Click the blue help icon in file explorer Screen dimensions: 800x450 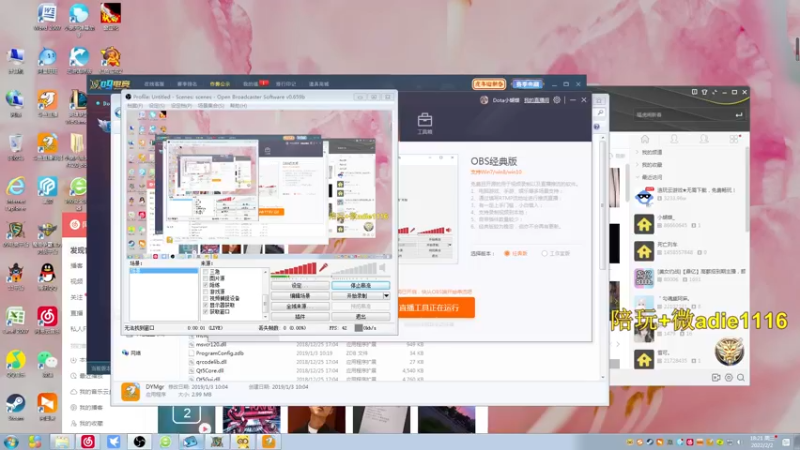click(596, 126)
